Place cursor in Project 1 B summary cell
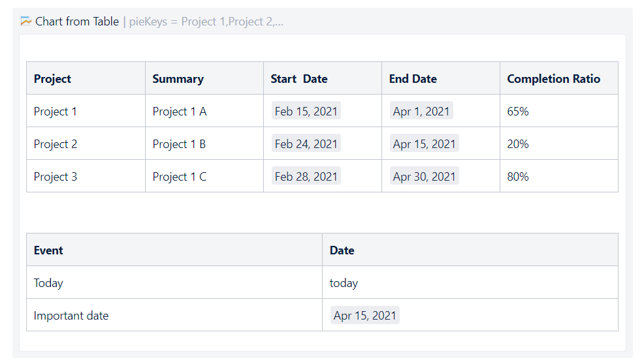 (204, 143)
